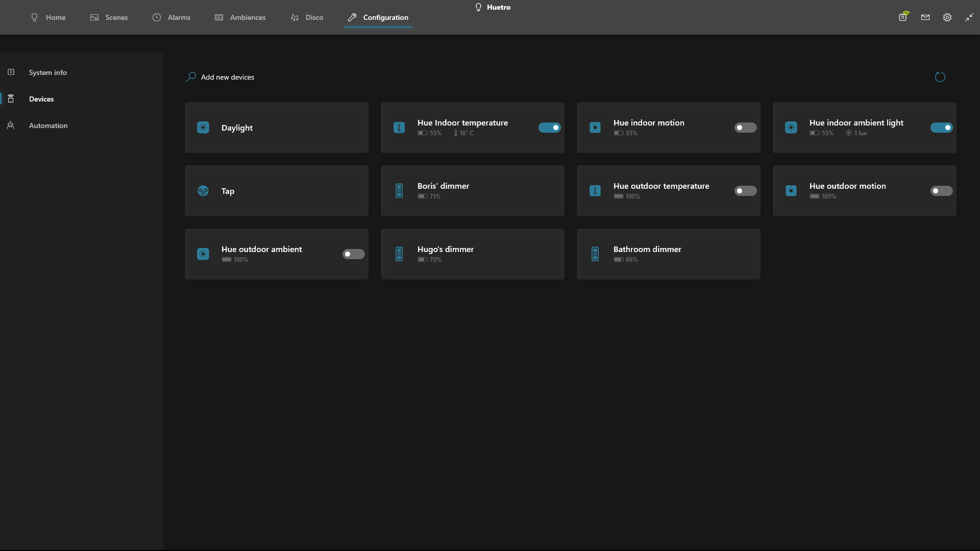Enable the Hue outdoor motion toggle
The image size is (980, 551).
[941, 191]
